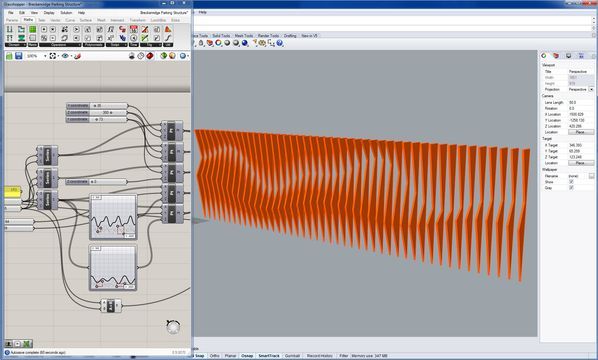Viewport: 598px width, 360px height.
Task: Click the target location Place button
Action: [581, 163]
